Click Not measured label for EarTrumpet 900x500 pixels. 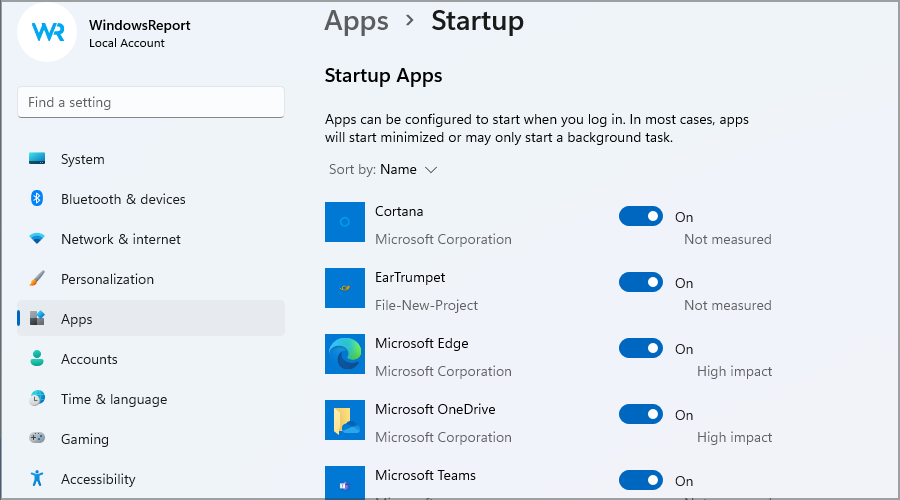(727, 305)
